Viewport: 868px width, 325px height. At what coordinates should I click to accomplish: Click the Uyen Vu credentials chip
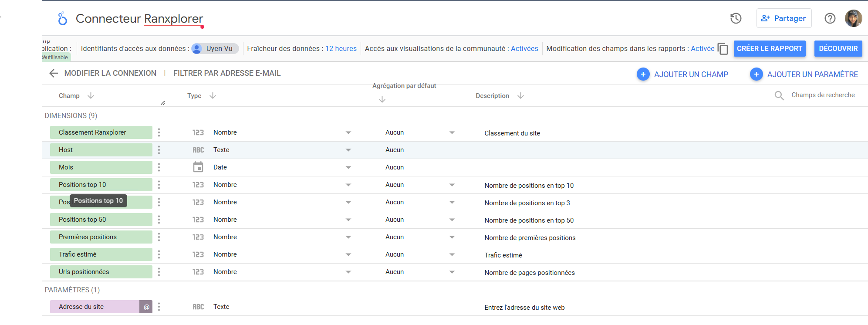click(215, 49)
